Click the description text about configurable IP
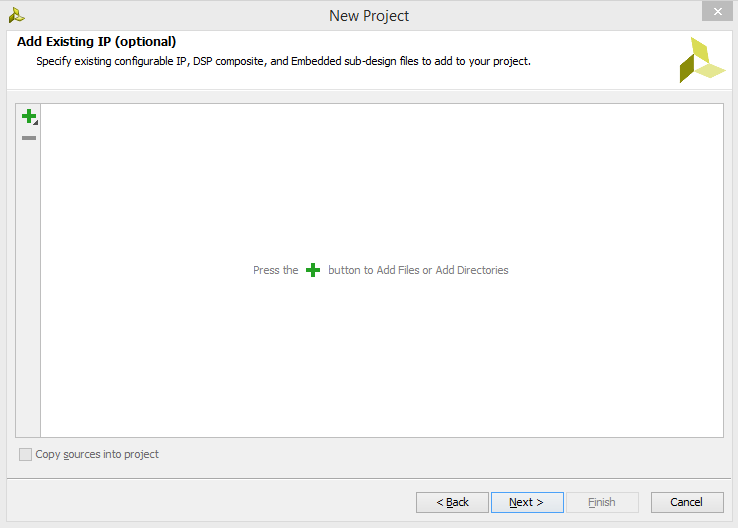The image size is (738, 528). pos(283,61)
